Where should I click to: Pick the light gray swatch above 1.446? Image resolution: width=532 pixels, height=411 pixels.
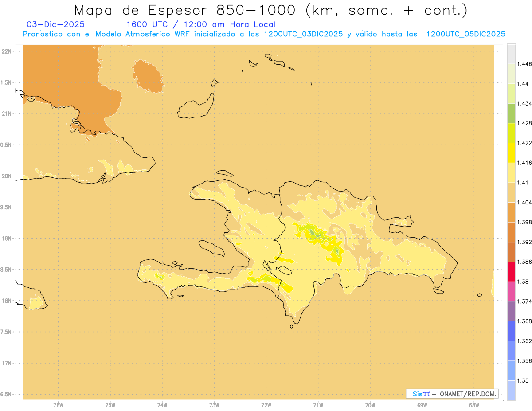click(511, 54)
